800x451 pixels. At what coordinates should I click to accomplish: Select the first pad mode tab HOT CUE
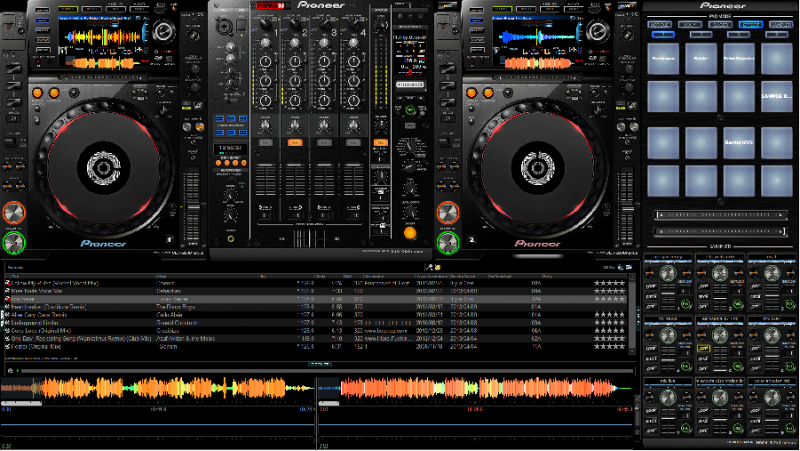pyautogui.click(x=659, y=24)
